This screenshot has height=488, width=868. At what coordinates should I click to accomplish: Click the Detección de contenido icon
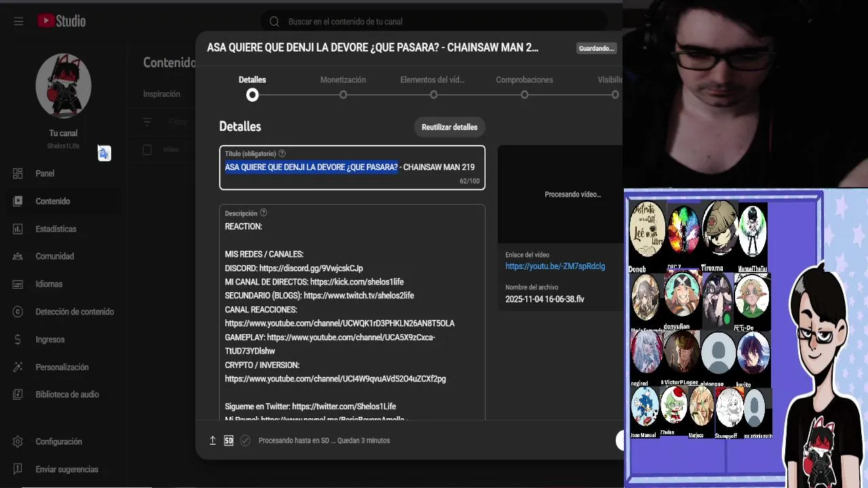pos(18,312)
